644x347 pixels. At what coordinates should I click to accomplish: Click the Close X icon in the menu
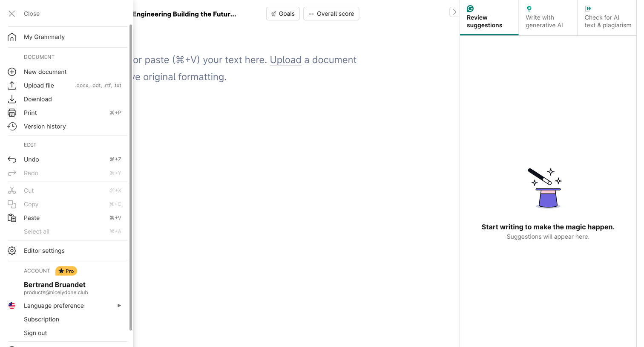[x=12, y=14]
